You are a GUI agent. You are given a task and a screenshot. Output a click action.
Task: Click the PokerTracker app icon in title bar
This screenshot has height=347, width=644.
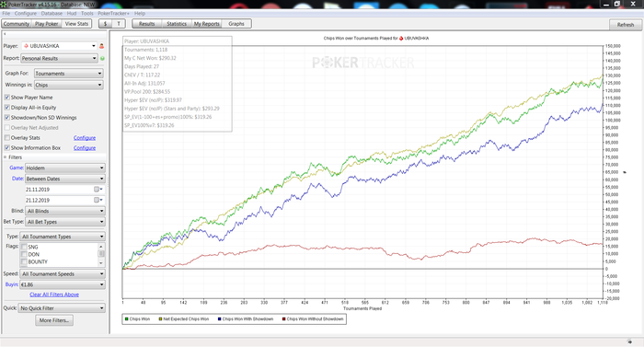tap(4, 5)
